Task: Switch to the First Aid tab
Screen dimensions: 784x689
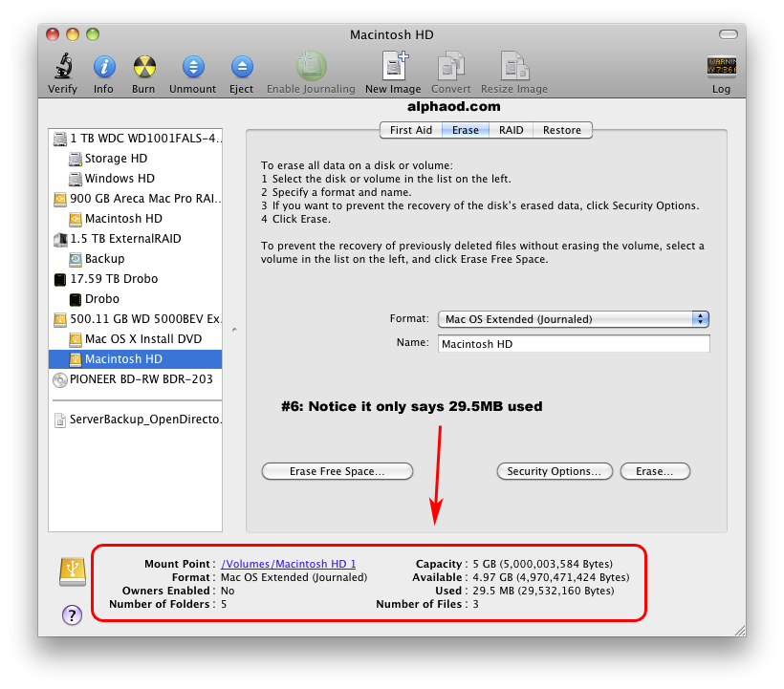Action: pyautogui.click(x=410, y=130)
